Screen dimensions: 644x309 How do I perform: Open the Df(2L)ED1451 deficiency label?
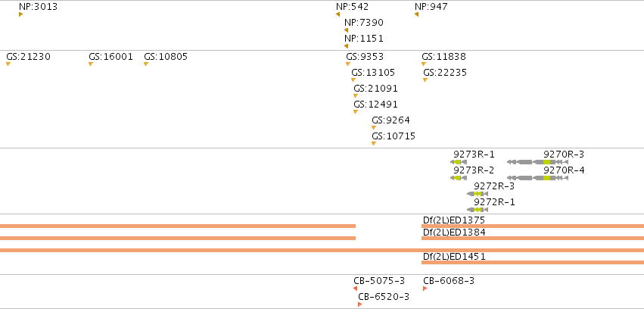(x=454, y=257)
